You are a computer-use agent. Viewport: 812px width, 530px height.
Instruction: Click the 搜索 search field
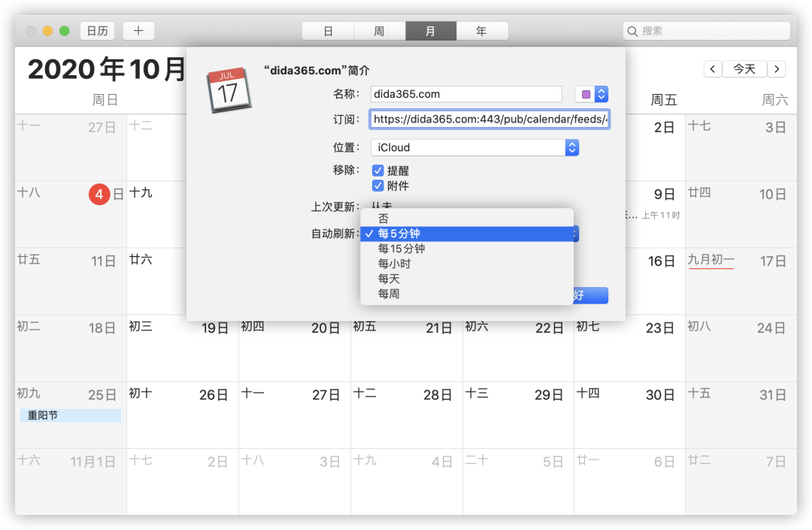[706, 31]
